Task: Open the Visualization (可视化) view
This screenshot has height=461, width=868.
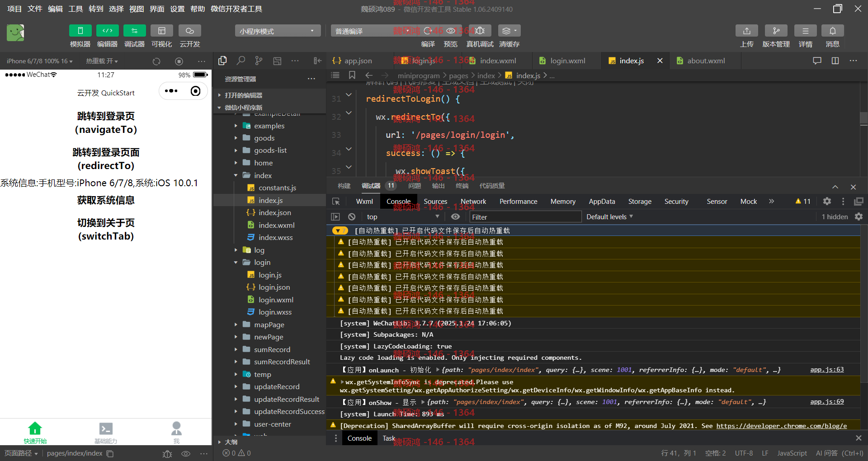Action: [161, 31]
